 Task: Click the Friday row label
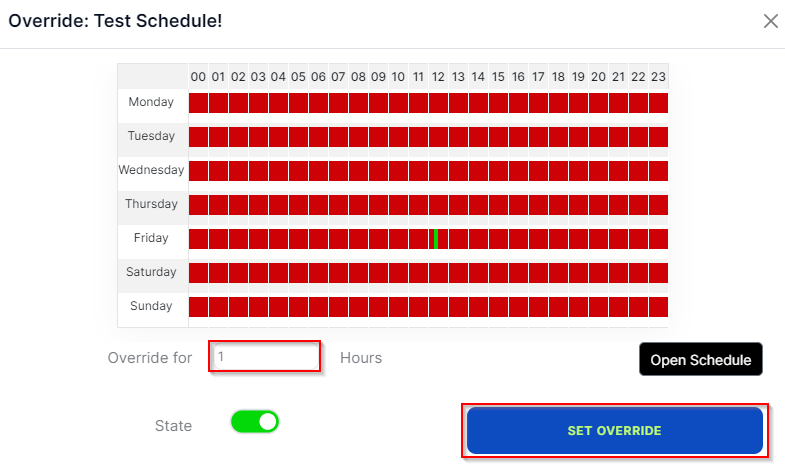point(151,238)
